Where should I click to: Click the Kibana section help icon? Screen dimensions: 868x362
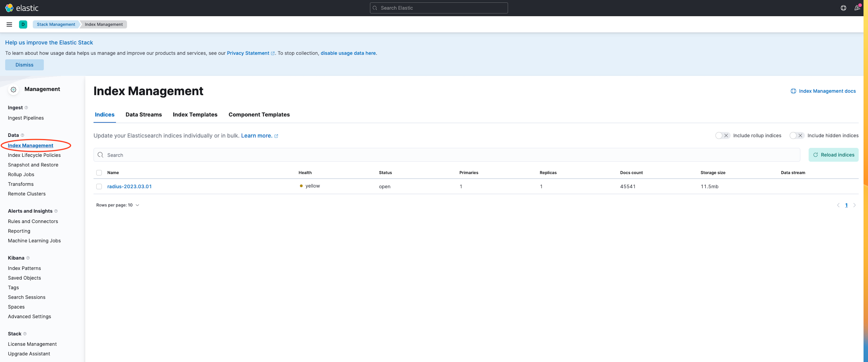click(x=28, y=258)
